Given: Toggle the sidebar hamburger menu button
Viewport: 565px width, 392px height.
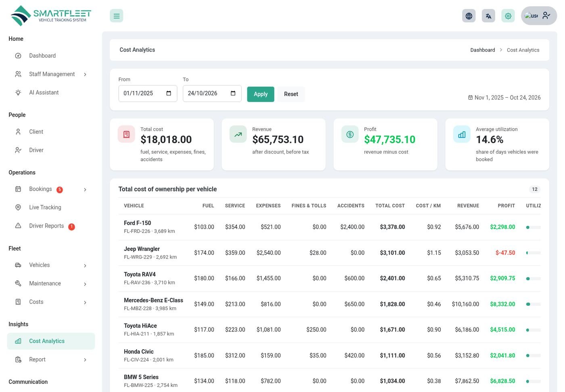Looking at the screenshot, I should click(116, 16).
